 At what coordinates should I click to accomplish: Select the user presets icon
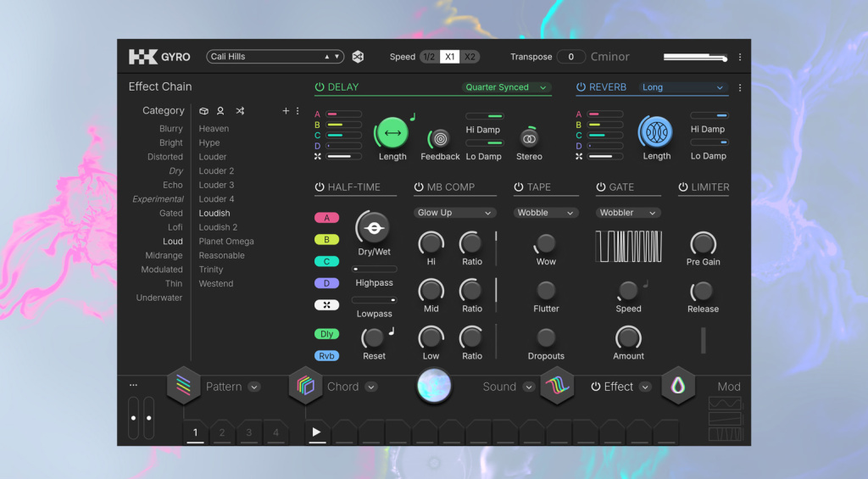(220, 111)
